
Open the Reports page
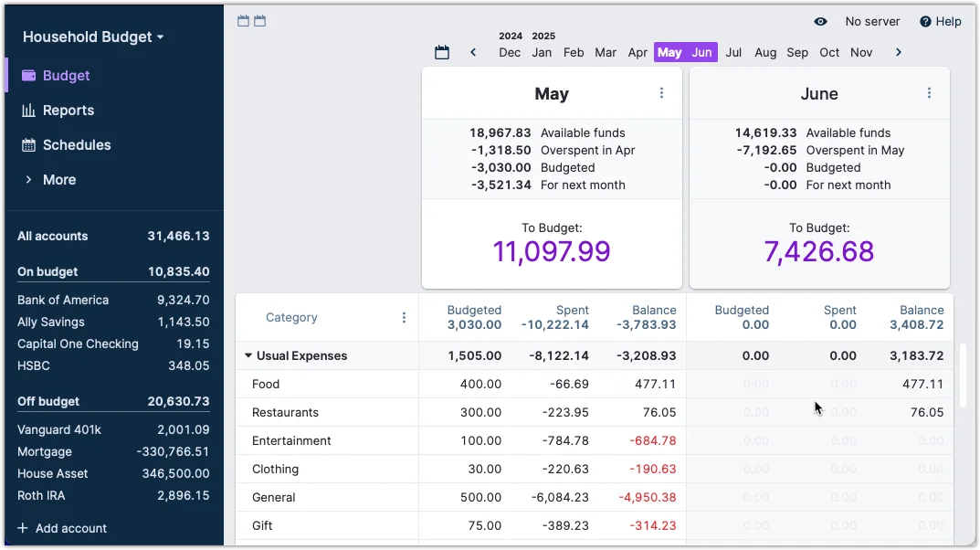coord(68,111)
